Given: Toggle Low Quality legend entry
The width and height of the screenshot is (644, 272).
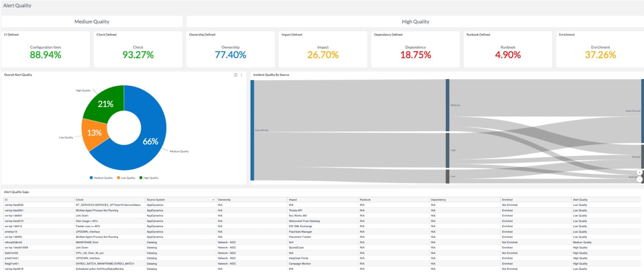Looking at the screenshot, I should 126,178.
